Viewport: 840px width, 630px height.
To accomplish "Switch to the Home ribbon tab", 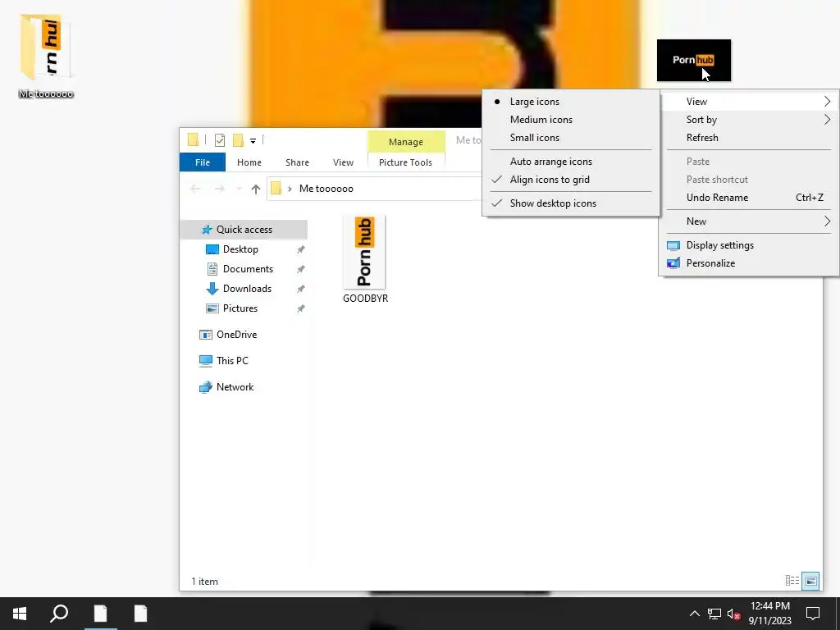I will tap(249, 162).
